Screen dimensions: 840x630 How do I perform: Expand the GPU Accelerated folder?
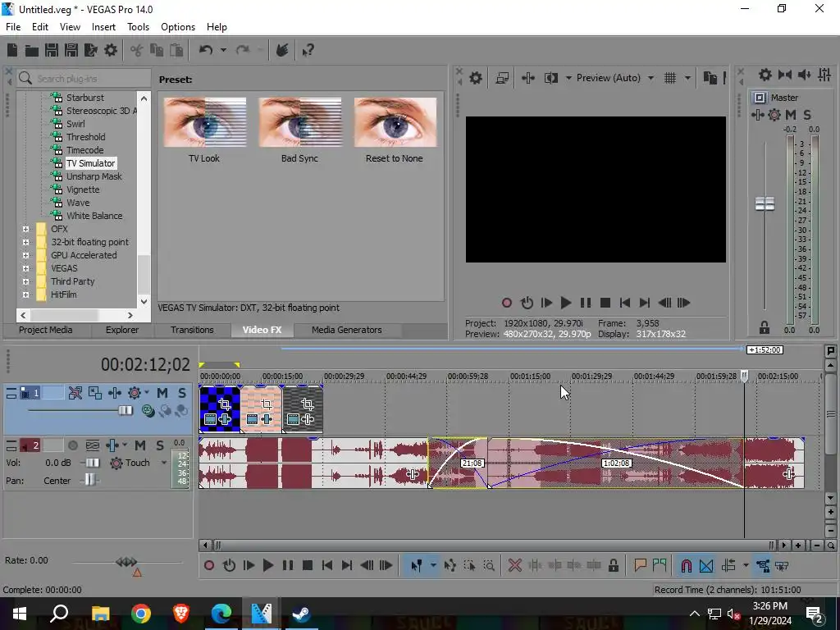pos(25,255)
